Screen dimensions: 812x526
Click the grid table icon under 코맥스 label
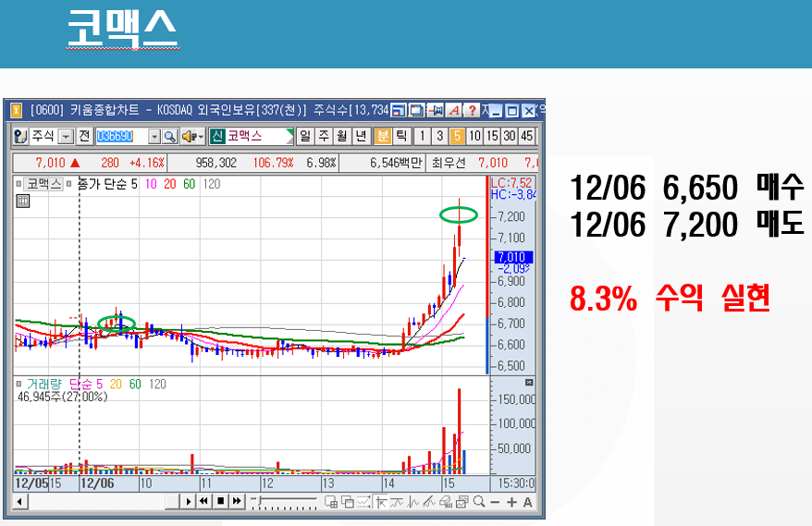[x=23, y=202]
